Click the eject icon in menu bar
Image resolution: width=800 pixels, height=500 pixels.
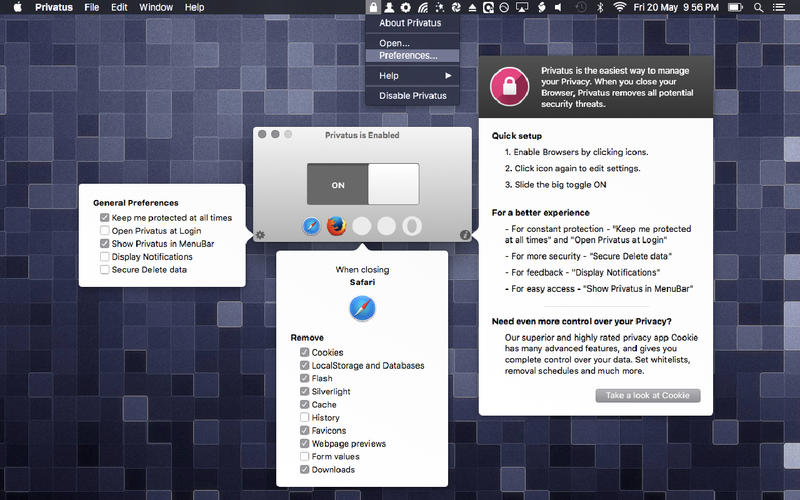click(x=472, y=8)
